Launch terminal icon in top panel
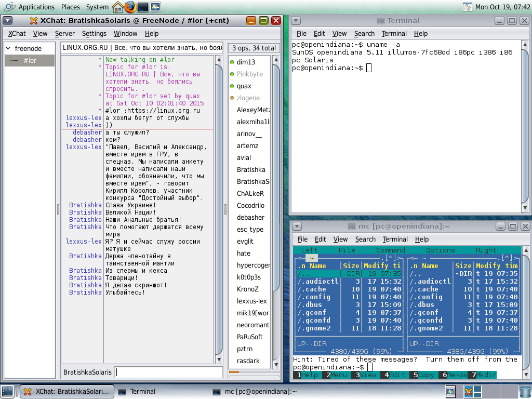 (143, 7)
